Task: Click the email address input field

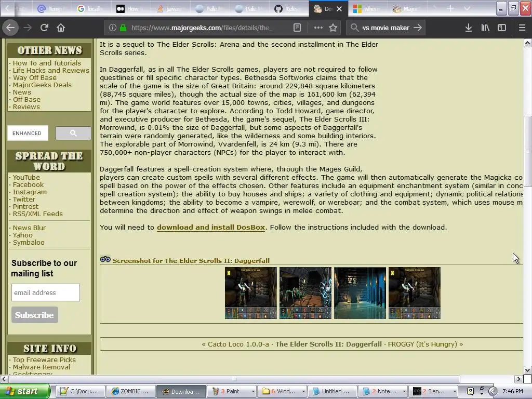Action: [x=46, y=292]
